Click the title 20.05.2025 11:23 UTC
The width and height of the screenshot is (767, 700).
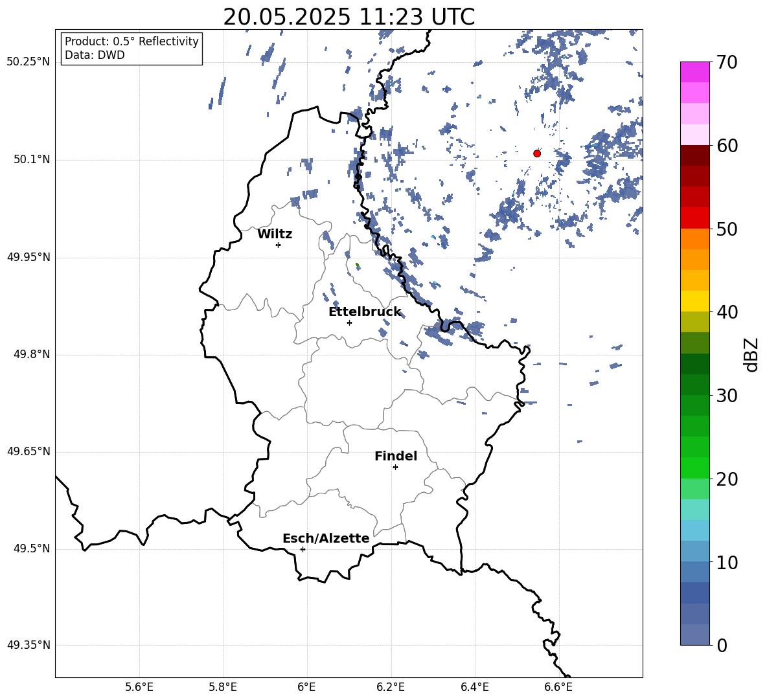coord(349,17)
